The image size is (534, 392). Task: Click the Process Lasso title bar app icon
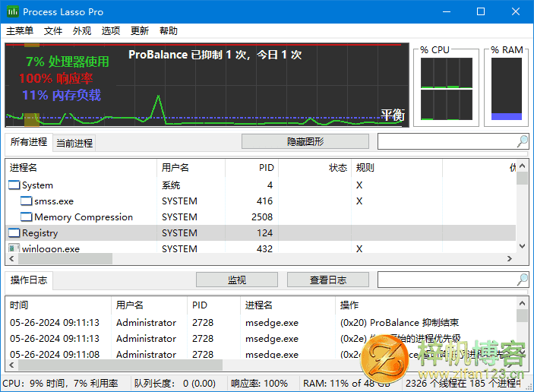(x=13, y=12)
